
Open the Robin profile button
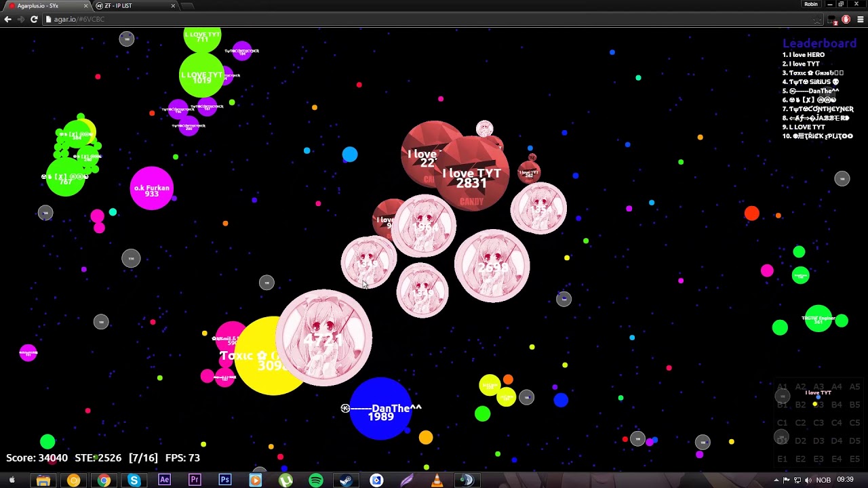tap(811, 4)
